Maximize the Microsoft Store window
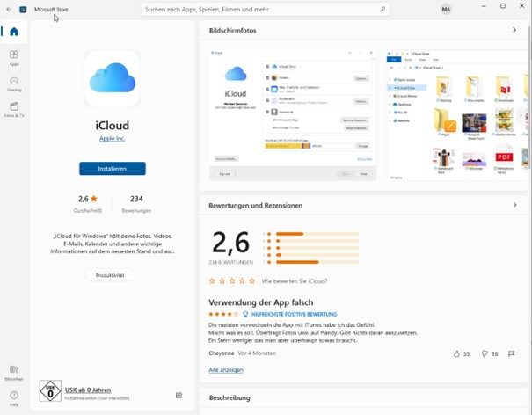Image resolution: width=532 pixels, height=415 pixels. point(503,6)
